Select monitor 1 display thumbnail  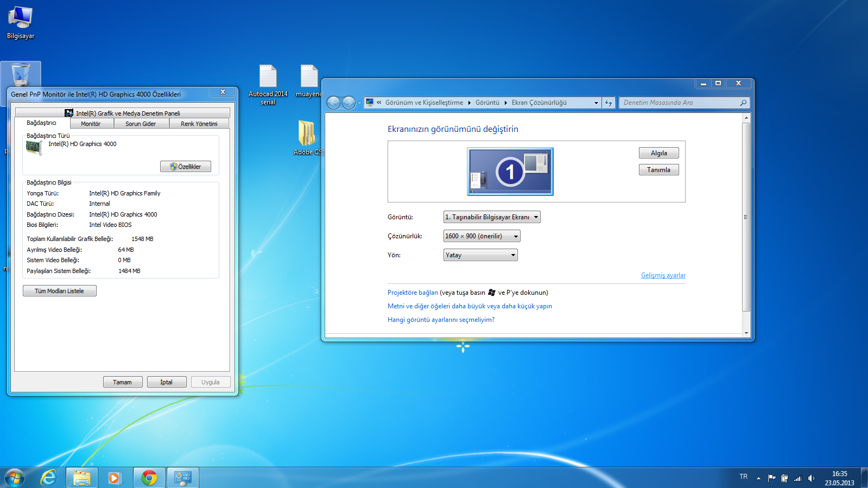tap(510, 172)
